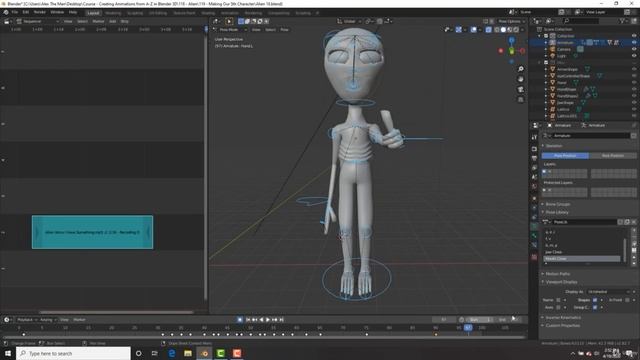
Task: Toggle the Names display checkbox
Action: [x=558, y=300]
